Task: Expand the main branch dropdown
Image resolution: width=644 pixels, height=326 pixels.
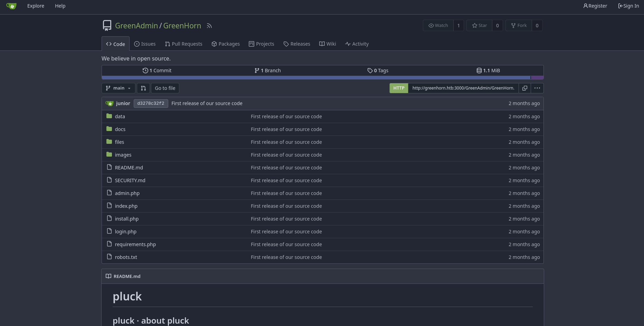Action: [x=119, y=88]
